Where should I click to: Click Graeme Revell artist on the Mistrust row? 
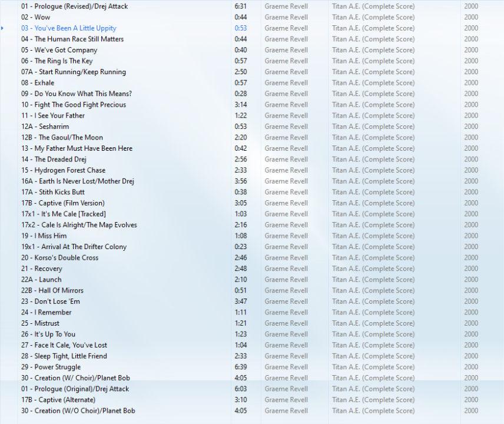(x=286, y=323)
